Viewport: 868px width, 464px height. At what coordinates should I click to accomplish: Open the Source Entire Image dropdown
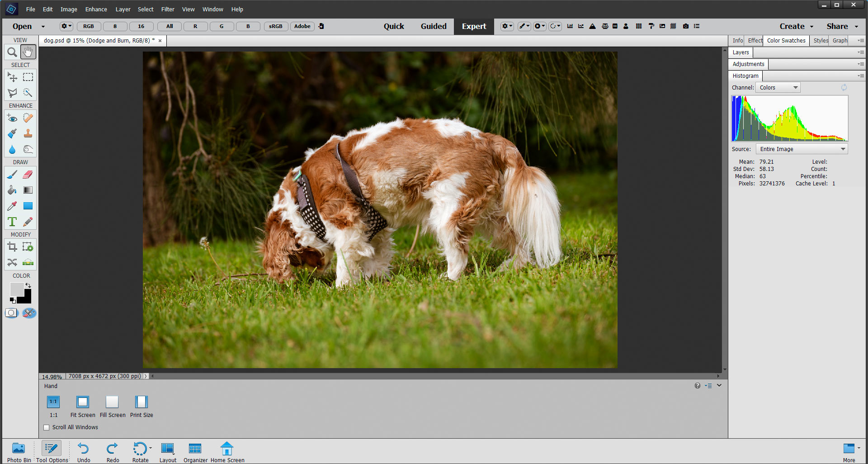pos(802,149)
